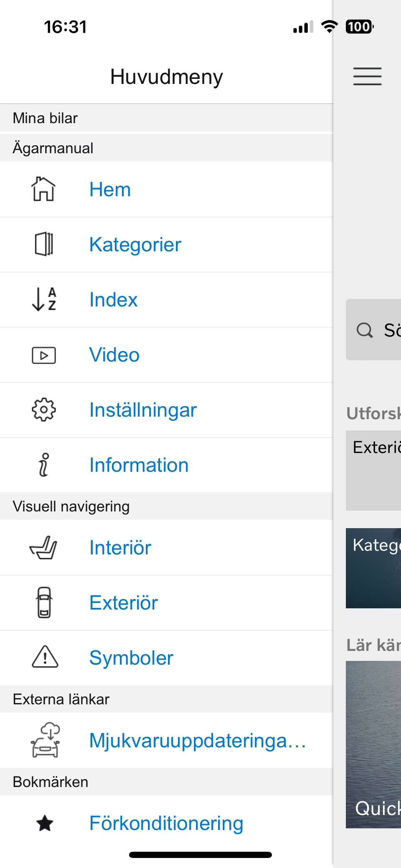Tap the Mina bilar section header
Screen dimensions: 401x868
[166, 118]
